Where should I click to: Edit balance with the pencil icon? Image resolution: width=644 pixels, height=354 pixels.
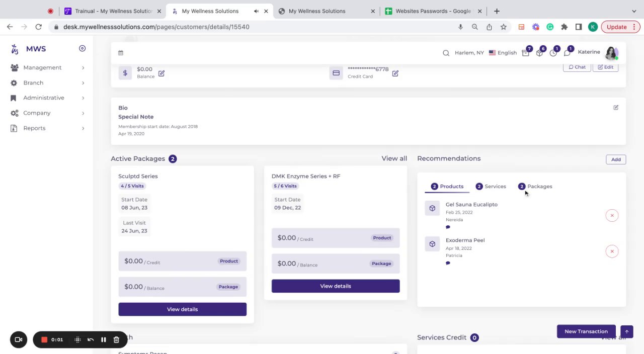(162, 73)
